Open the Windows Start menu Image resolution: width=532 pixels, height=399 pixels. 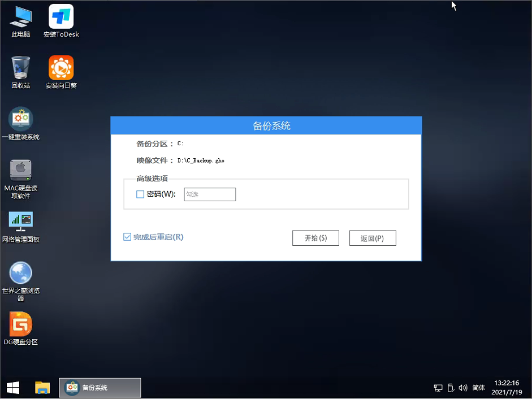[x=12, y=388]
